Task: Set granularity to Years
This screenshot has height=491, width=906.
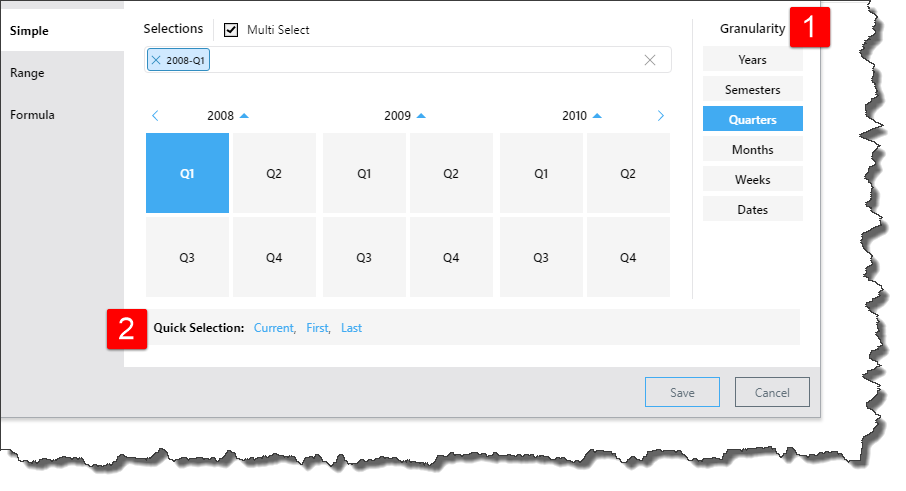Action: (752, 60)
